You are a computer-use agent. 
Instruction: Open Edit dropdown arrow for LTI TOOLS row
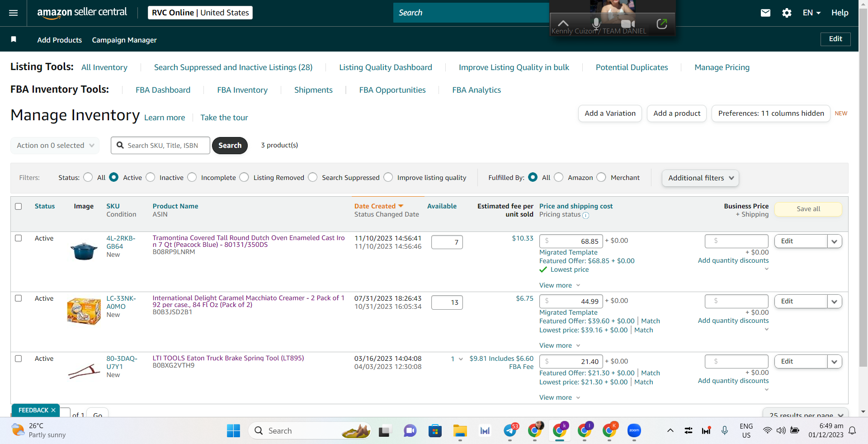(x=835, y=361)
